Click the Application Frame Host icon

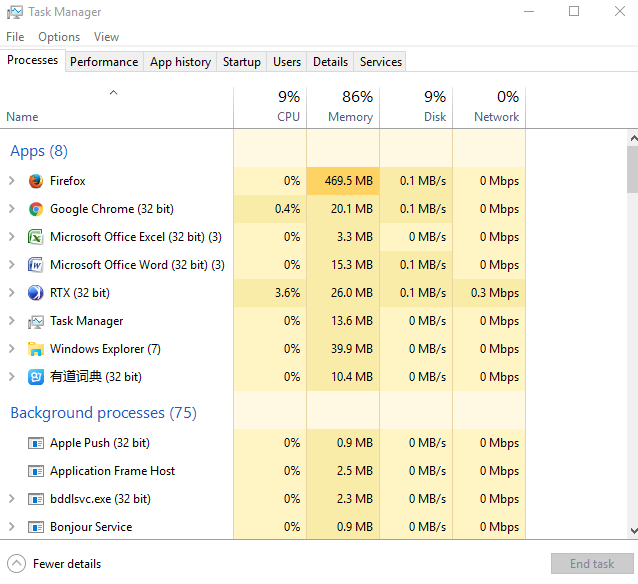click(36, 471)
